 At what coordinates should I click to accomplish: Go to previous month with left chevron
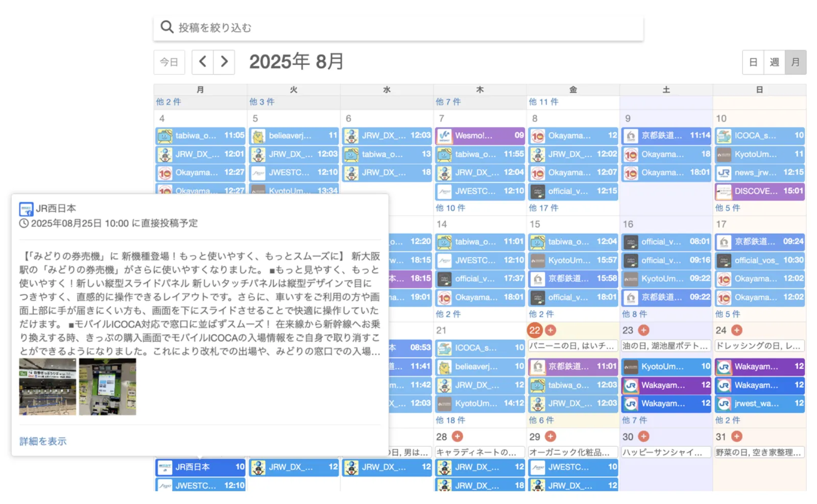tap(203, 62)
